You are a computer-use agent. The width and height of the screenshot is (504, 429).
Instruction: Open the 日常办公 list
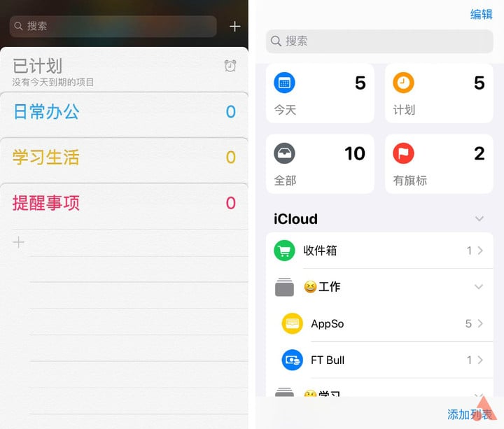click(124, 112)
